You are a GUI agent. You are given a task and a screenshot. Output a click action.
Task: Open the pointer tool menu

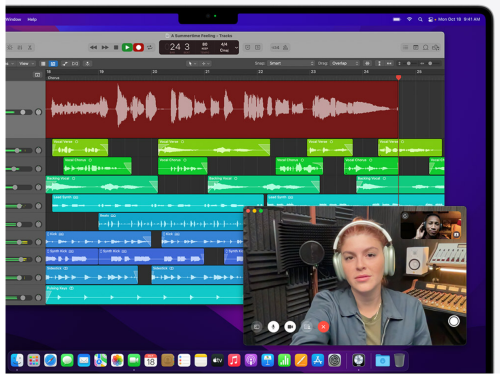[x=192, y=63]
